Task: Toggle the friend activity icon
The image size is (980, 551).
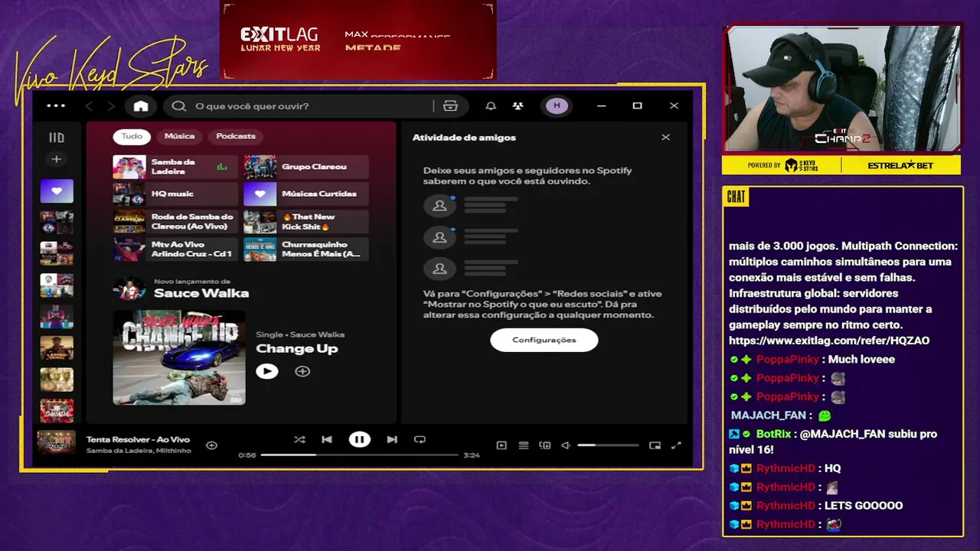Action: [x=518, y=106]
